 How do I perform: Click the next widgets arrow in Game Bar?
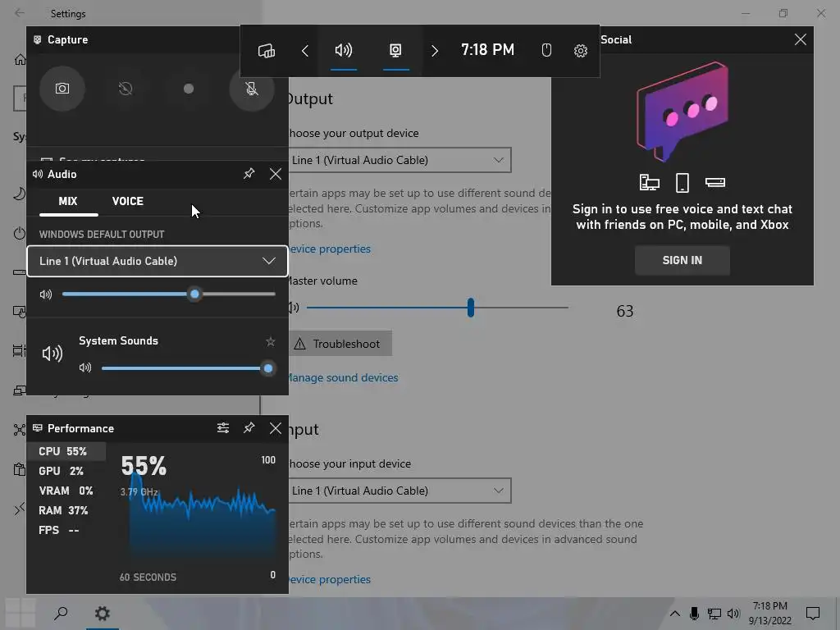[x=435, y=51]
